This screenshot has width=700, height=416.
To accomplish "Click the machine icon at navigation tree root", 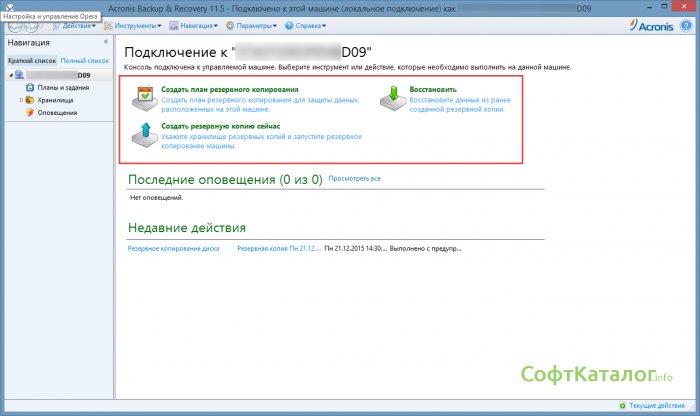I will 19,75.
